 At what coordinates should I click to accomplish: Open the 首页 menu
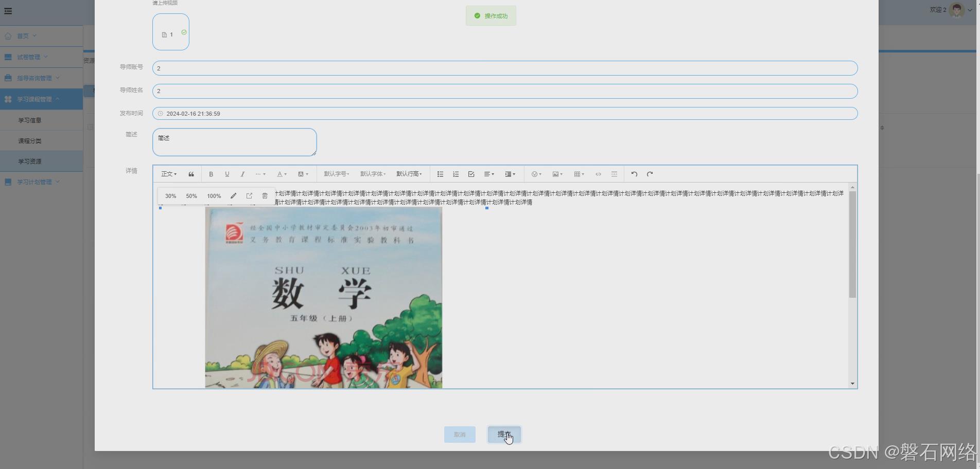(41, 36)
